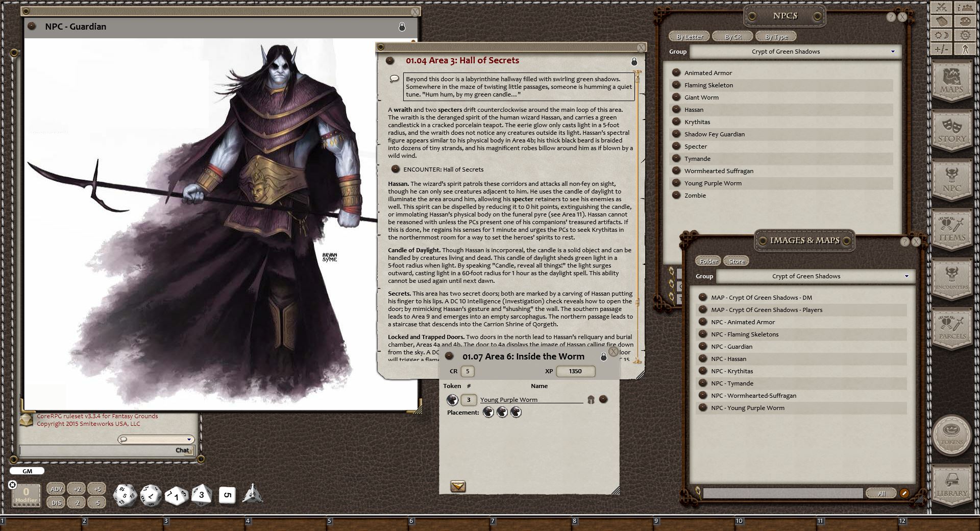Open NPC - Krythitas image entry
The height and width of the screenshot is (531, 980).
point(732,371)
